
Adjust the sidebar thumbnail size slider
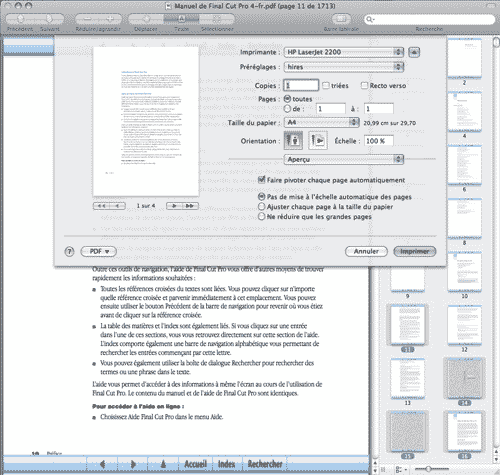[428, 469]
